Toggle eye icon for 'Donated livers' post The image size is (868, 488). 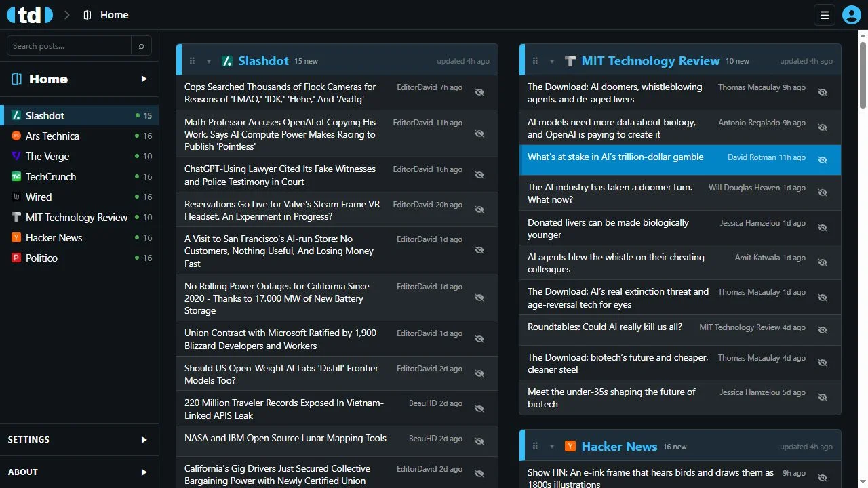coord(823,228)
